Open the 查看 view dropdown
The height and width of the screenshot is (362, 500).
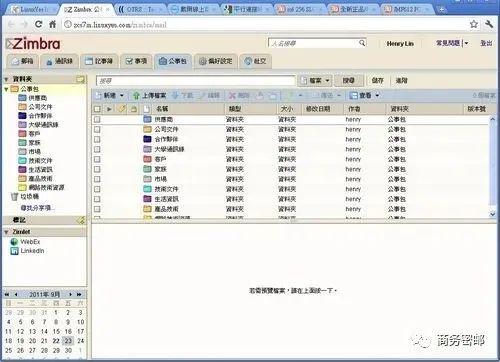click(364, 96)
